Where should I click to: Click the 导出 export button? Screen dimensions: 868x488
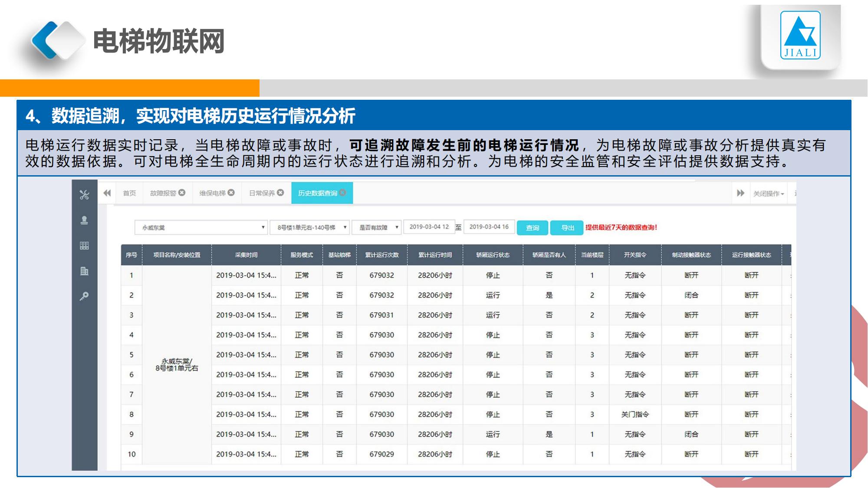tap(567, 228)
